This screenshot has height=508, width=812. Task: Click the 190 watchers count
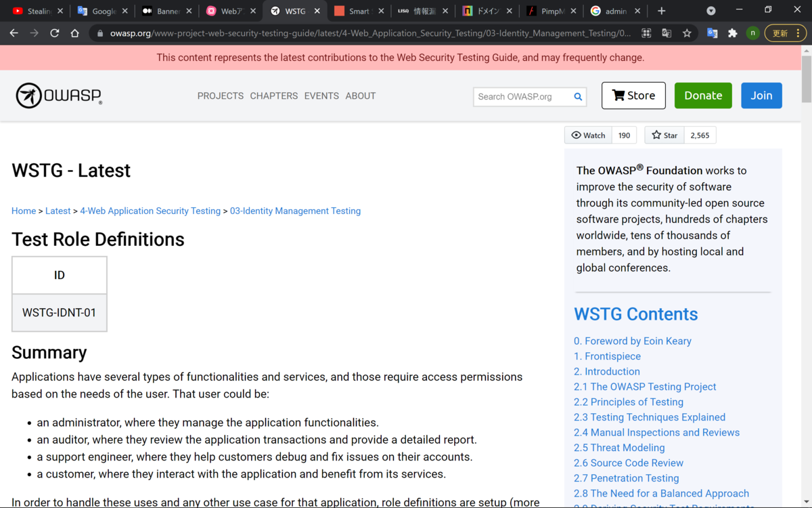(624, 135)
